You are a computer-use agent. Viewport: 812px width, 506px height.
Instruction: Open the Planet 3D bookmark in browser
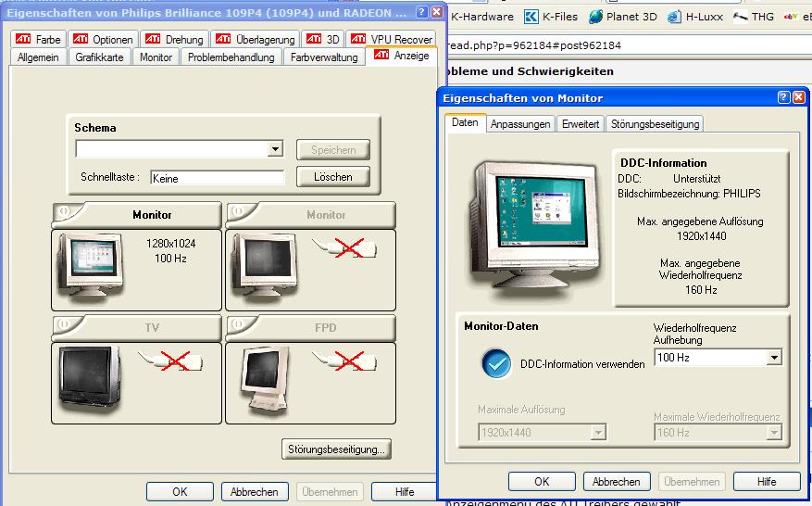[623, 17]
